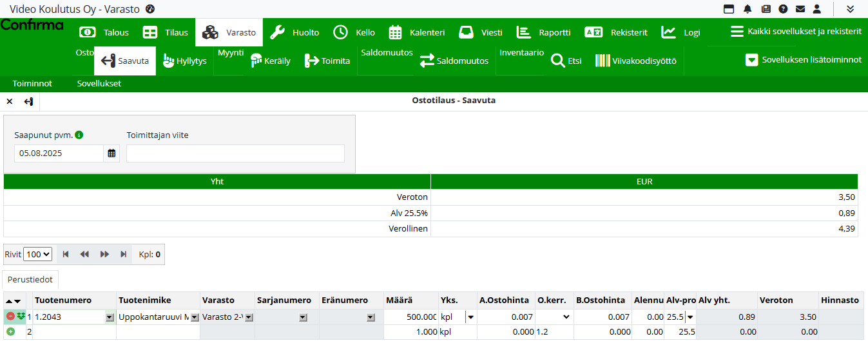Expand the top bar double-chevron
Screen dimensions: 868x354
click(x=851, y=9)
